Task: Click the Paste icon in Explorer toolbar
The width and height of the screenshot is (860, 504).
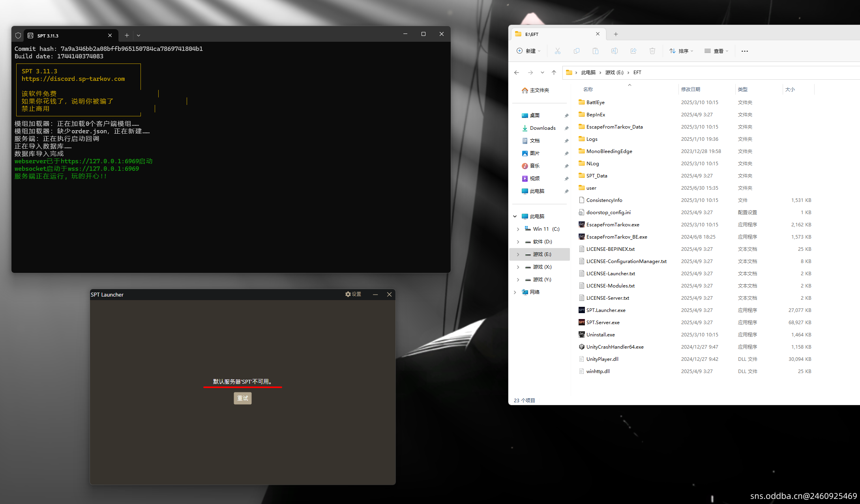Action: pyautogui.click(x=596, y=51)
